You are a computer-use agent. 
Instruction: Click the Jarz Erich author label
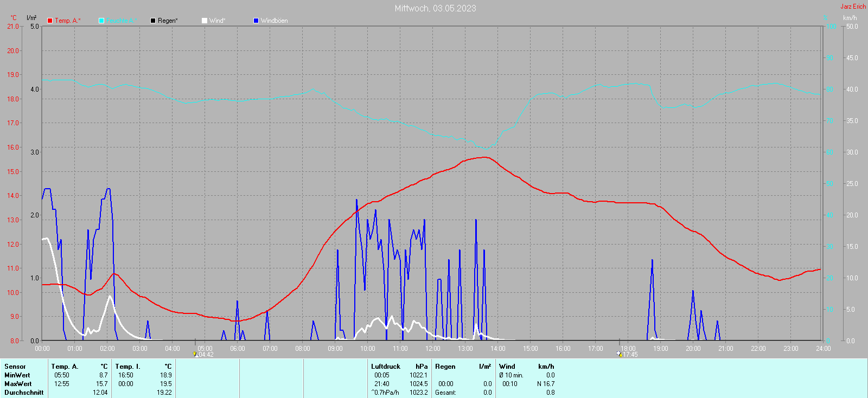click(x=853, y=7)
